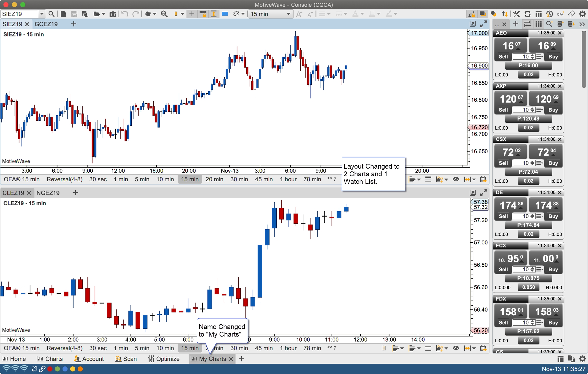Click the columns layout icon in toolbar
Image resolution: width=588 pixels, height=374 pixels.
[x=538, y=14]
